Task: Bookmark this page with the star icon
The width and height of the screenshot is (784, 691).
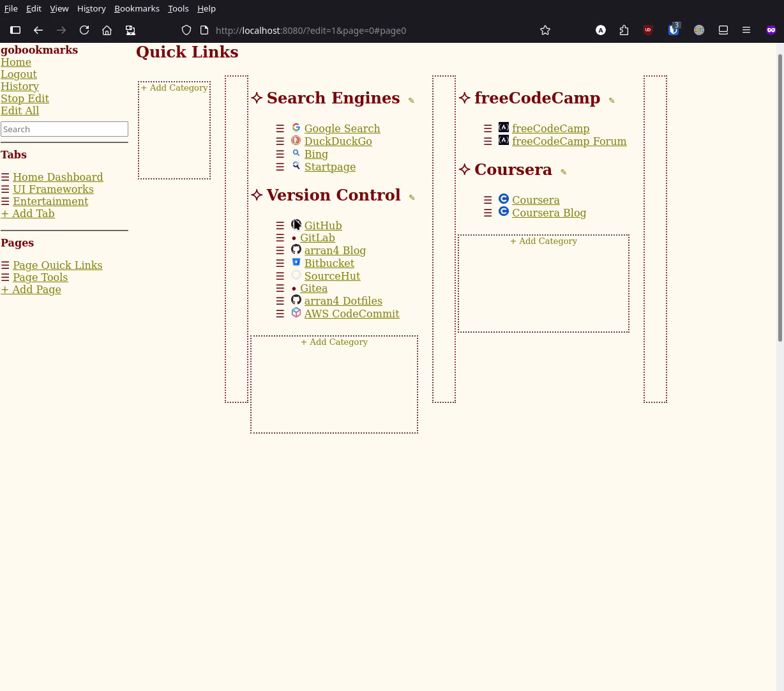Action: 545,30
